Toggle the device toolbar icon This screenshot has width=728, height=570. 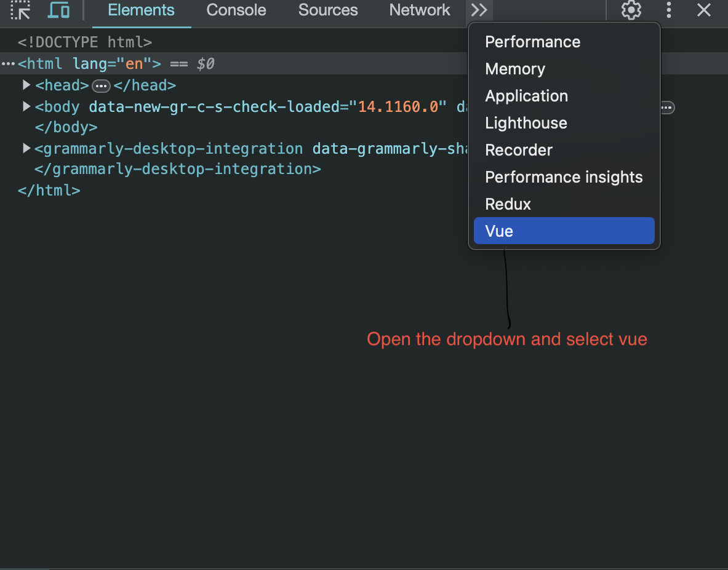coord(58,10)
